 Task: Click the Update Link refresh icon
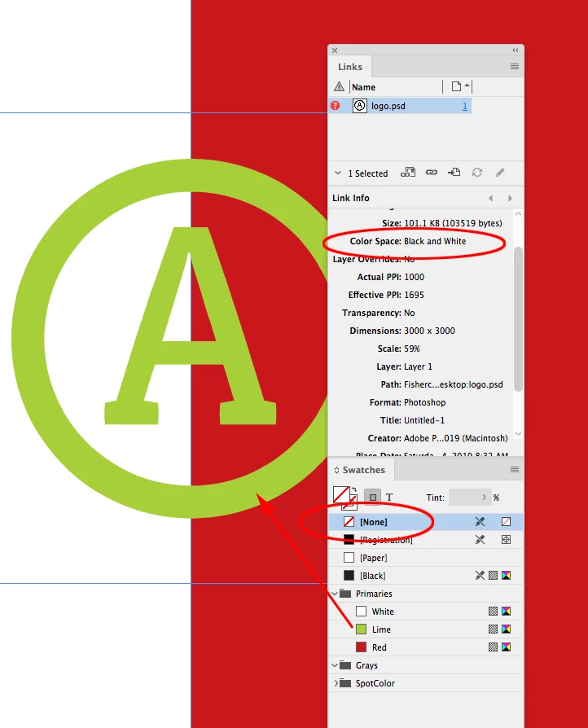[477, 173]
